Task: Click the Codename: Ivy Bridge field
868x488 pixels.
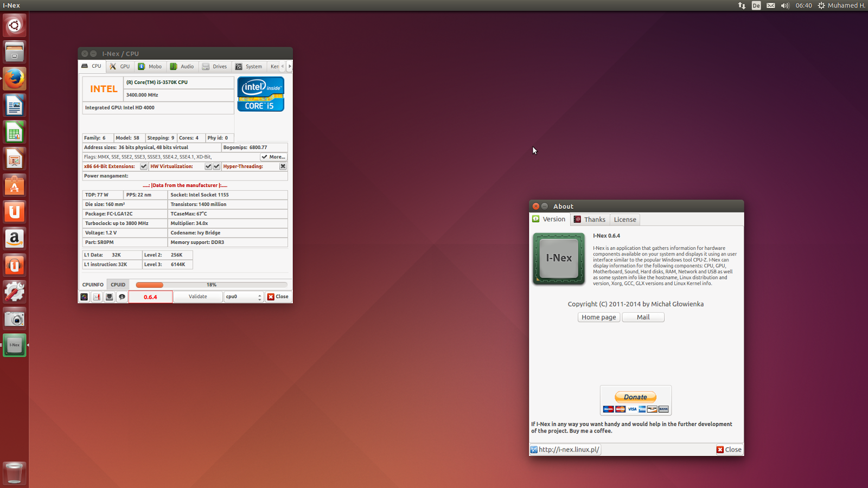Action: tap(228, 233)
